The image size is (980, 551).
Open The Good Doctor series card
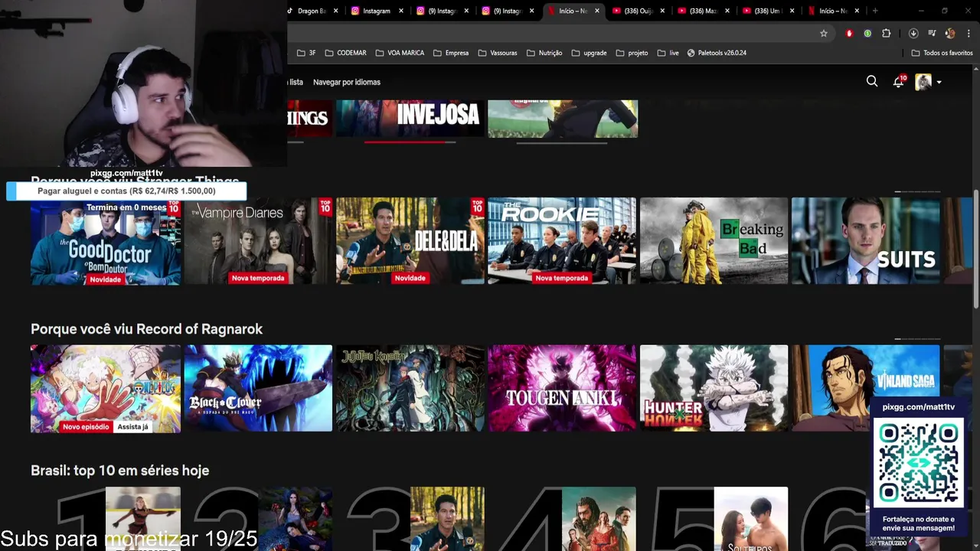tap(106, 241)
